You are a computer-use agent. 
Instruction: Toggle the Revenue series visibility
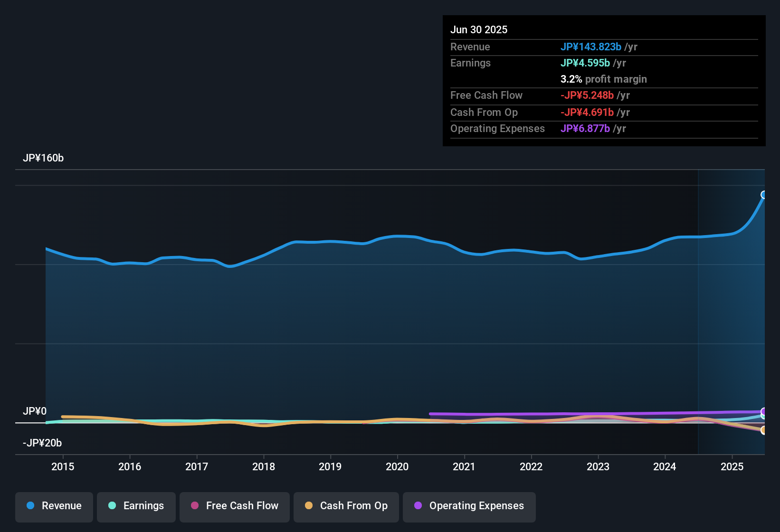pos(54,506)
